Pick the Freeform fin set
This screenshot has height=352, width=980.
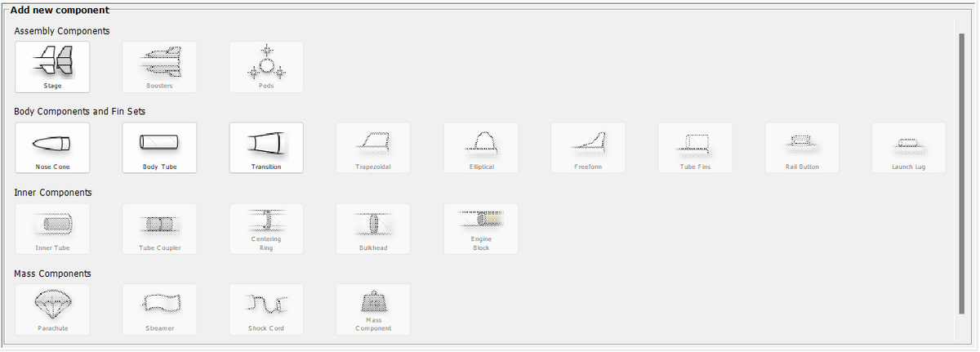click(x=588, y=148)
